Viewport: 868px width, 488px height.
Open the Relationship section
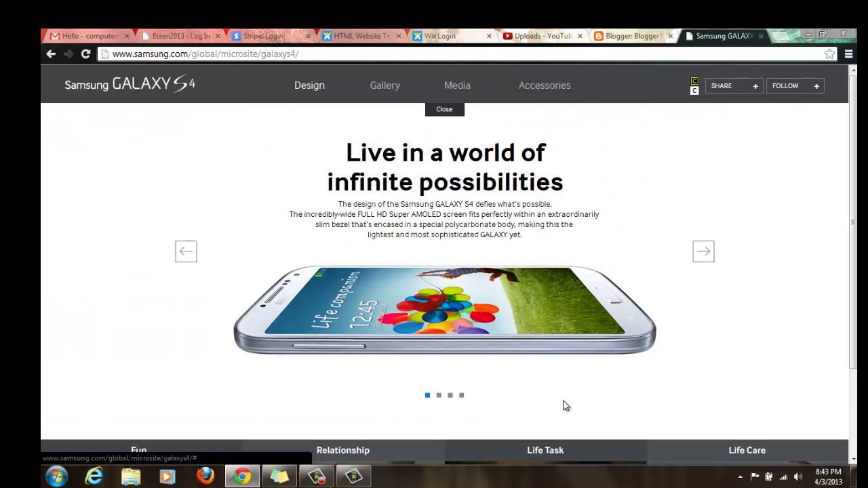343,450
